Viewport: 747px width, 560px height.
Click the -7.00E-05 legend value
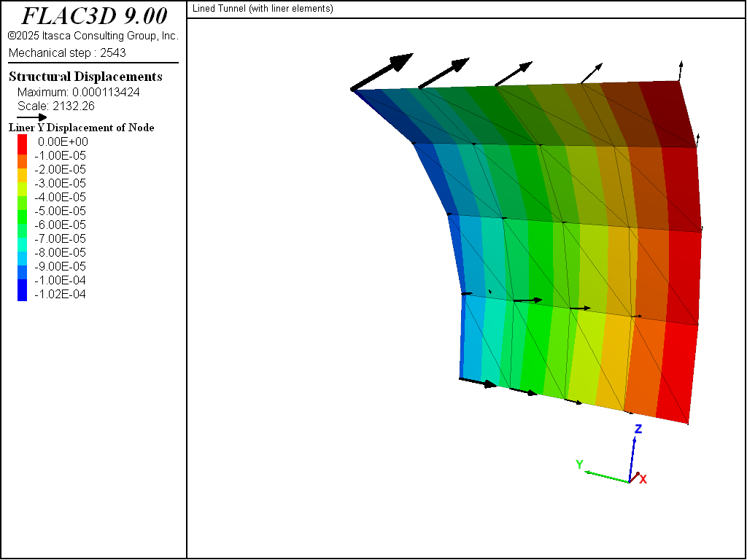pyautogui.click(x=61, y=238)
